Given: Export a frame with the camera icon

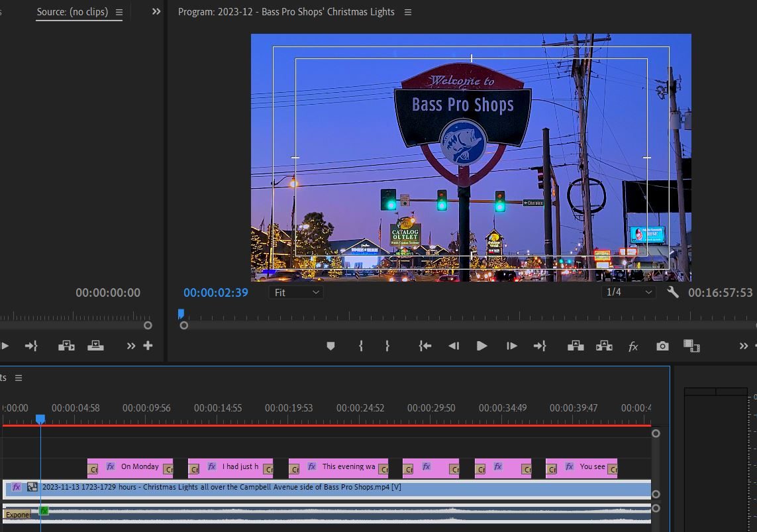Looking at the screenshot, I should [662, 346].
